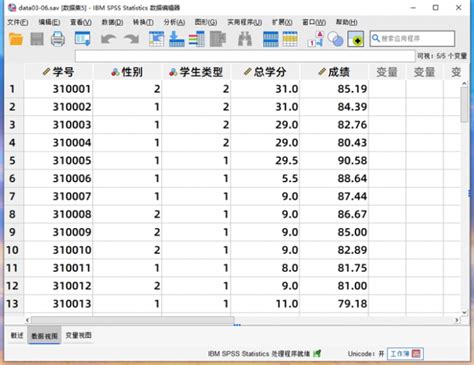The height and width of the screenshot is (365, 474).
Task: Click the 成绩 cell 79.18
Action: pyautogui.click(x=334, y=304)
